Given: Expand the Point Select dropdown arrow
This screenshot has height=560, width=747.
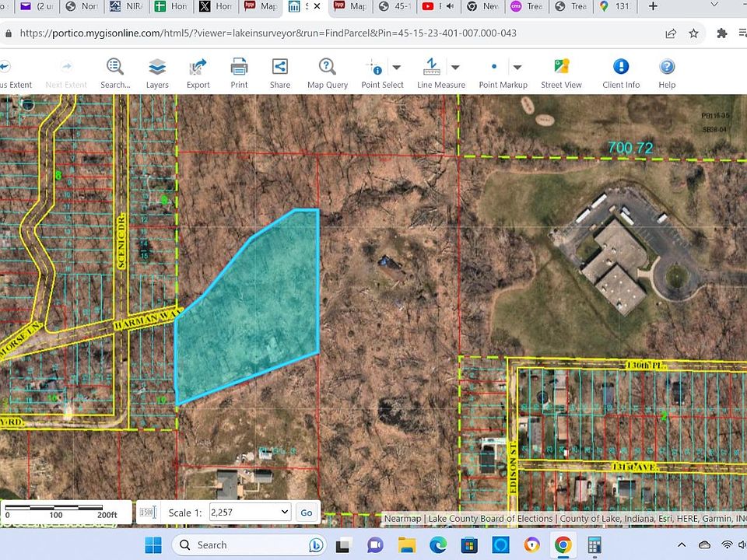Looking at the screenshot, I should [396, 68].
